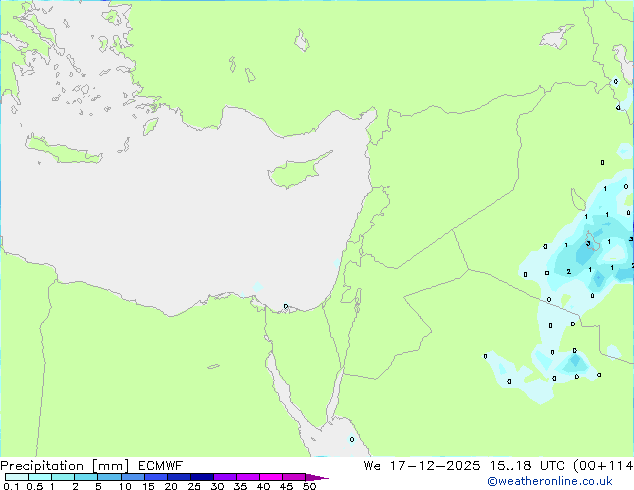Click the 'ECMWF' model label
This screenshot has height=490, width=634.
[161, 466]
